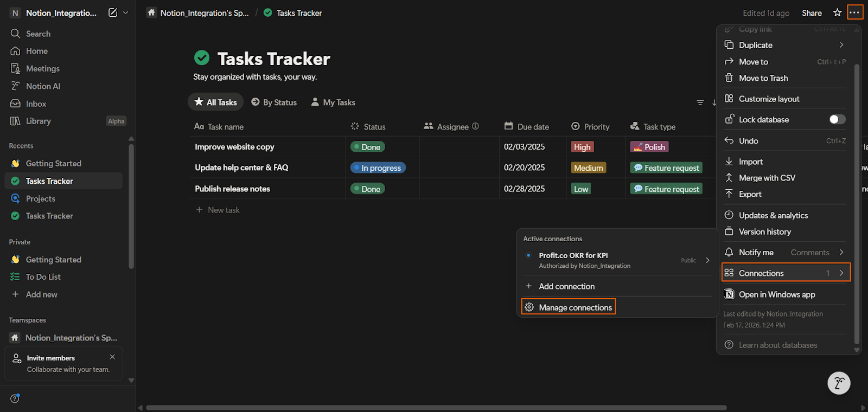This screenshot has height=412, width=868.
Task: Toggle the Lock database switch
Action: click(x=837, y=119)
